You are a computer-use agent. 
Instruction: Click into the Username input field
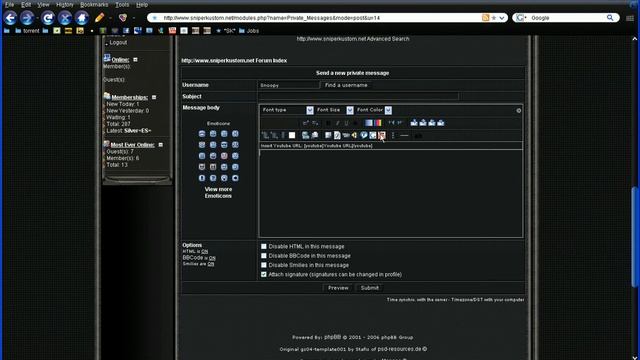click(x=289, y=85)
